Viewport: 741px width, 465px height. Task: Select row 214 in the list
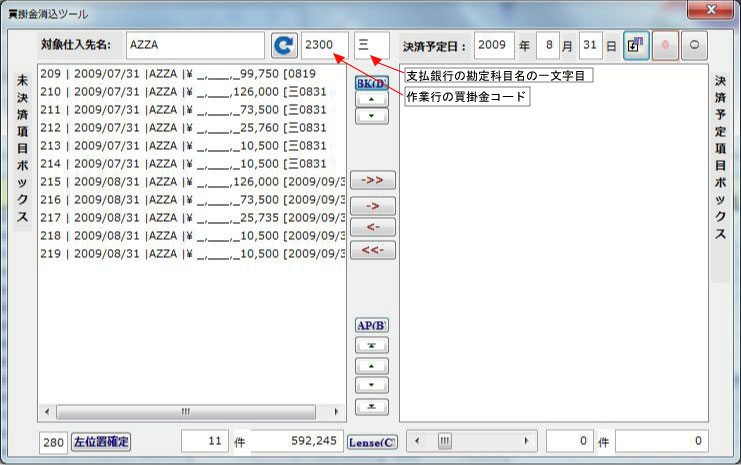[192, 164]
